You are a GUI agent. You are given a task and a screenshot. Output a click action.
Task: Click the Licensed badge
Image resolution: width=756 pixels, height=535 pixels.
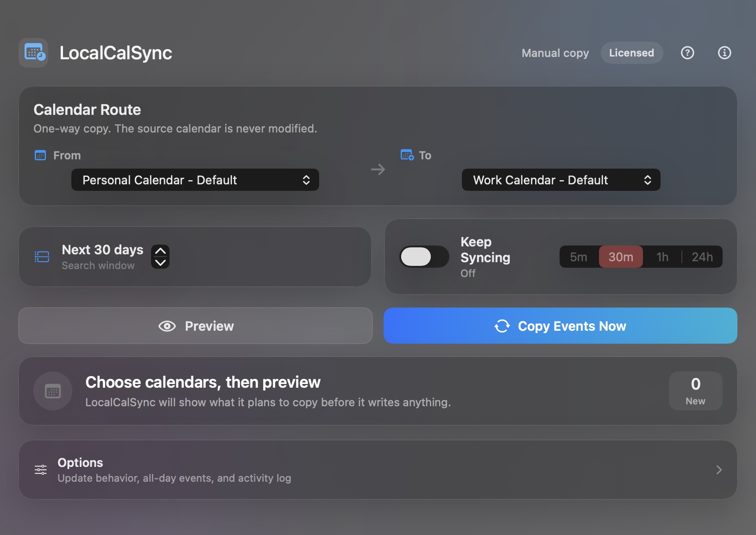632,53
